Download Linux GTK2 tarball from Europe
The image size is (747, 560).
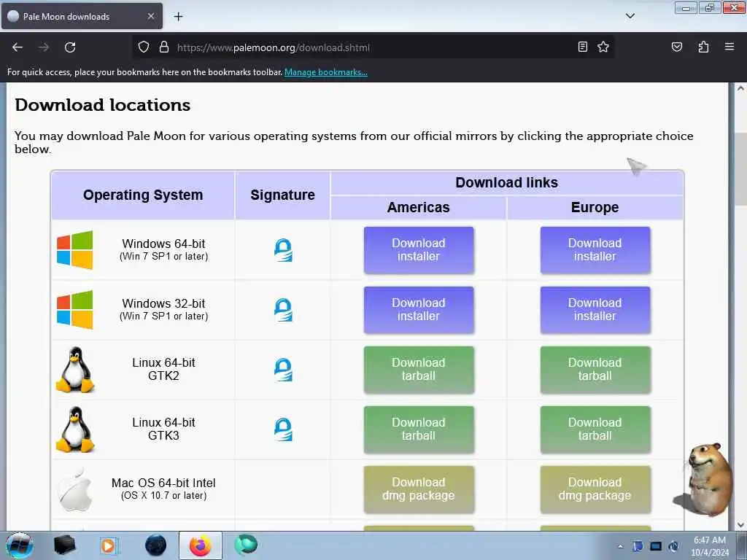pos(595,370)
